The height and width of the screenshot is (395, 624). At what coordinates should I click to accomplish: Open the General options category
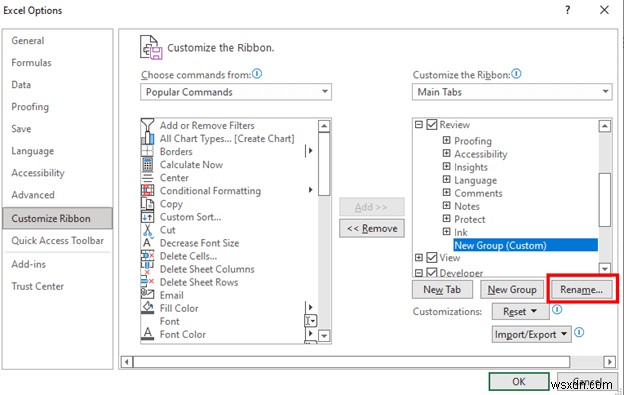[x=28, y=41]
